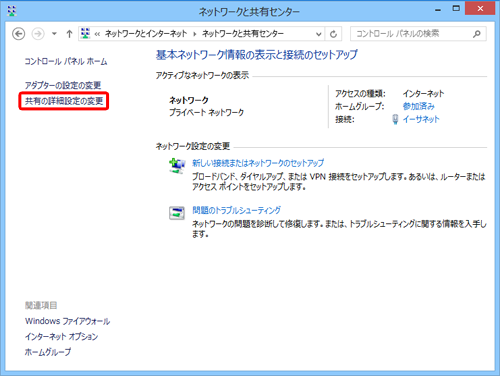Open コントロール パネル ホーム
This screenshot has width=500, height=376.
pos(66,61)
